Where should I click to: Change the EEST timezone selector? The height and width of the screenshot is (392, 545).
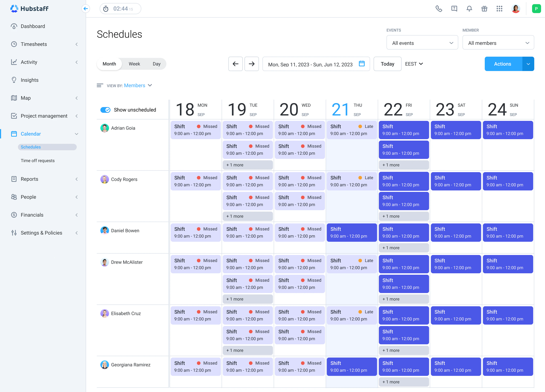point(414,64)
